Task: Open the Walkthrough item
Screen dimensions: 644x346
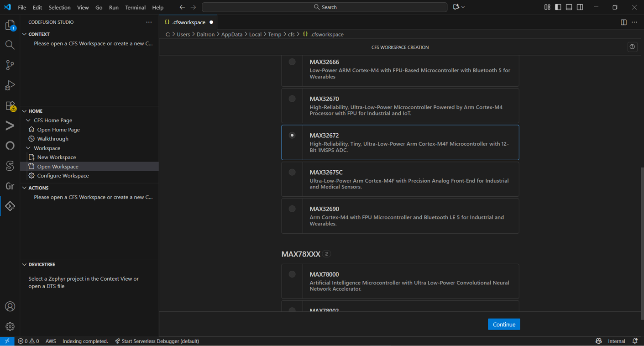Action: click(x=53, y=139)
